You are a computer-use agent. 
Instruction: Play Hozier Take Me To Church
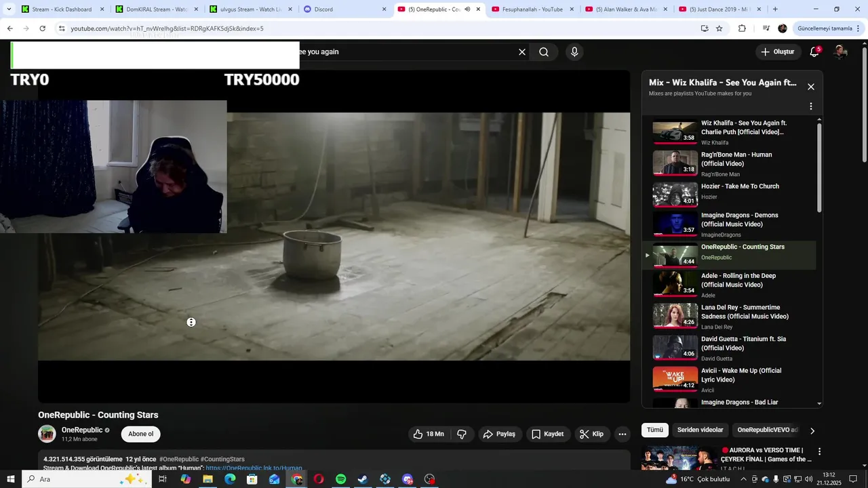point(729,194)
